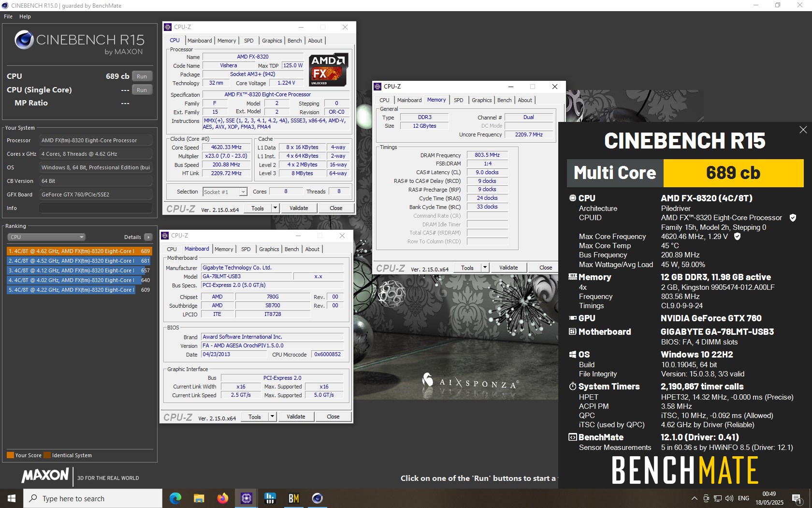Open the notification center icon
Screen dimensions: 812x508
797,498
